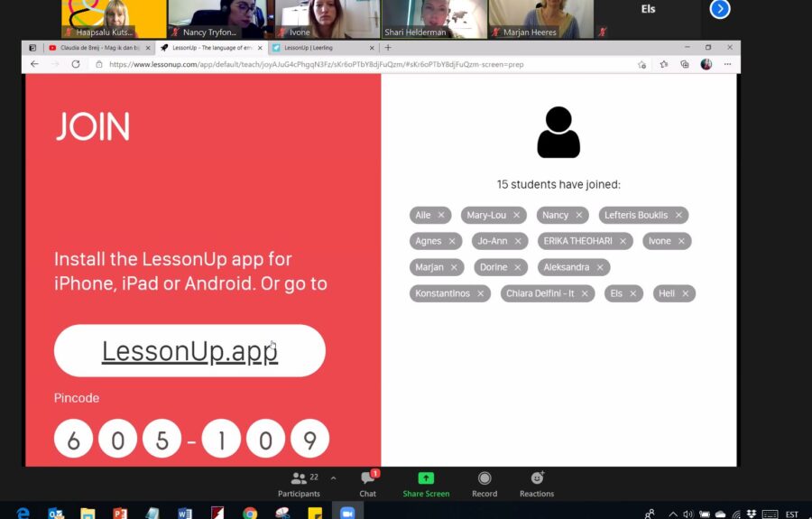Open File Explorer from the taskbar
This screenshot has height=519, width=812.
click(x=88, y=513)
